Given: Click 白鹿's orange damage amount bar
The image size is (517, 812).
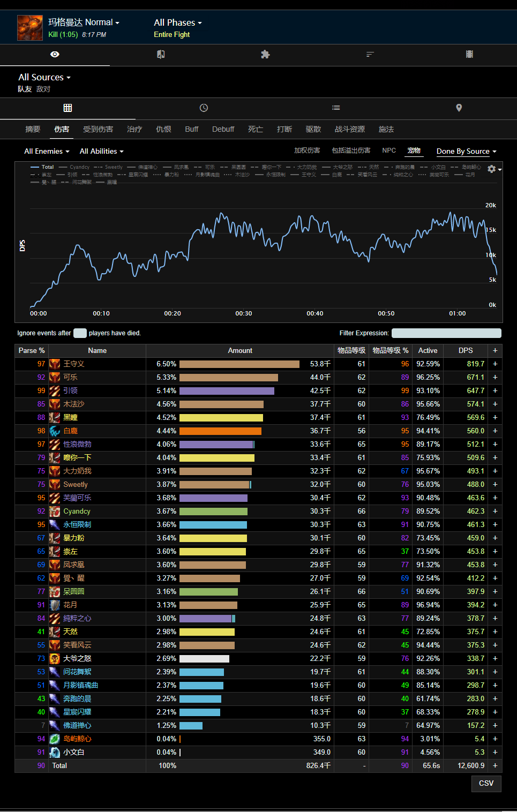Looking at the screenshot, I should 220,431.
